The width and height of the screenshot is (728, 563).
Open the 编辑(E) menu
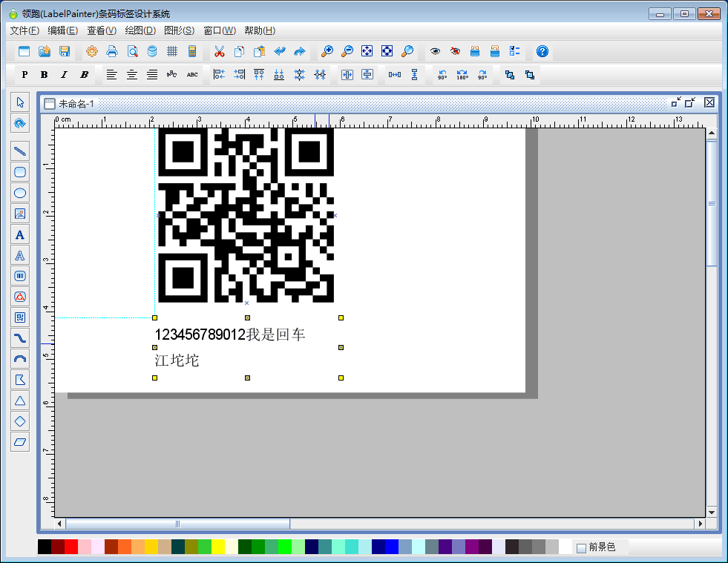tap(62, 30)
